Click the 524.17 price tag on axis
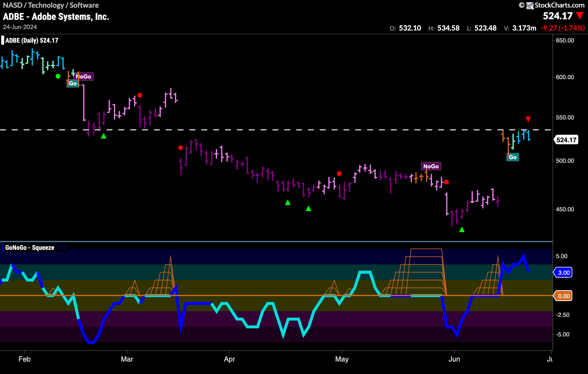This screenshot has height=374, width=588. [566, 140]
